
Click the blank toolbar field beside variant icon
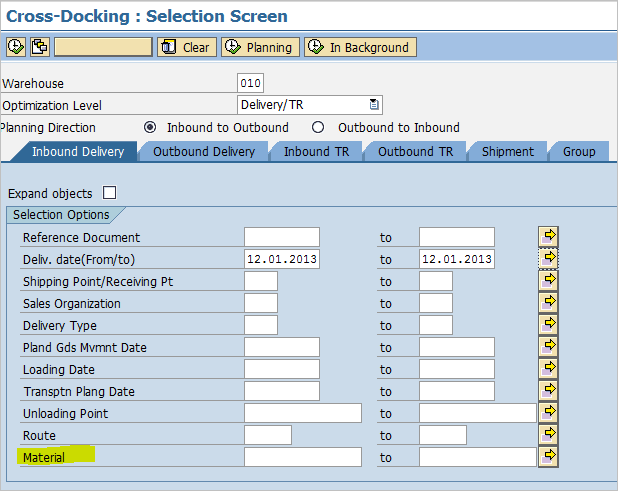[103, 47]
